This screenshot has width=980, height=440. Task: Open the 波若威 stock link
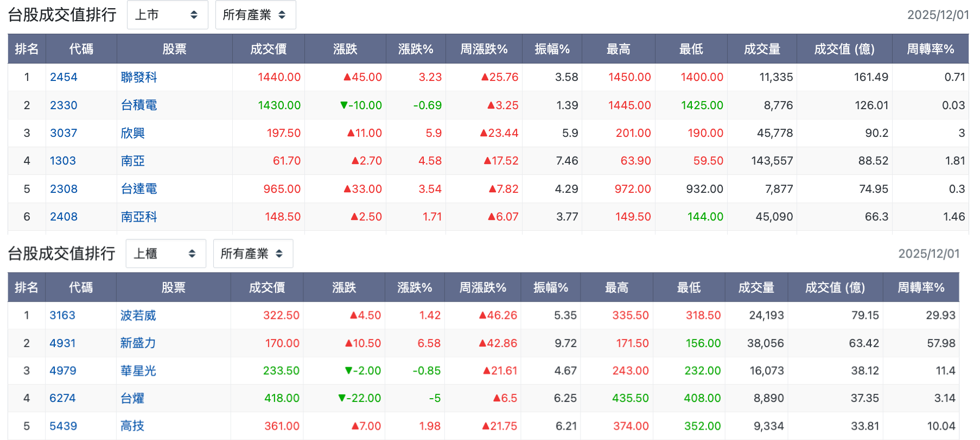coord(138,316)
